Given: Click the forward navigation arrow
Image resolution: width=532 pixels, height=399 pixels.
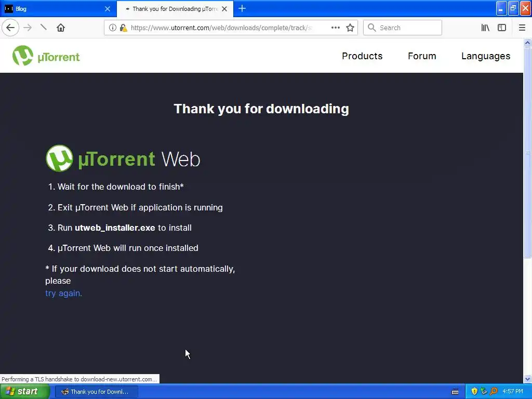Looking at the screenshot, I should [28, 28].
